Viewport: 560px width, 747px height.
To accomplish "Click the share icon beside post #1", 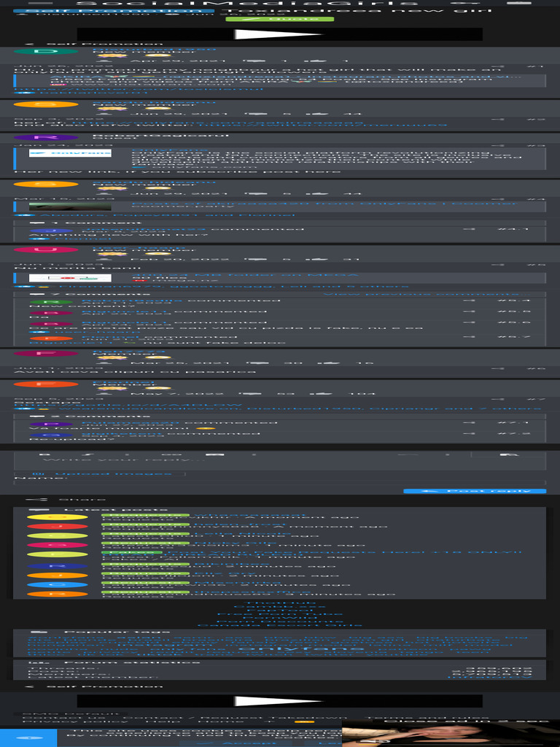I will click(x=497, y=66).
